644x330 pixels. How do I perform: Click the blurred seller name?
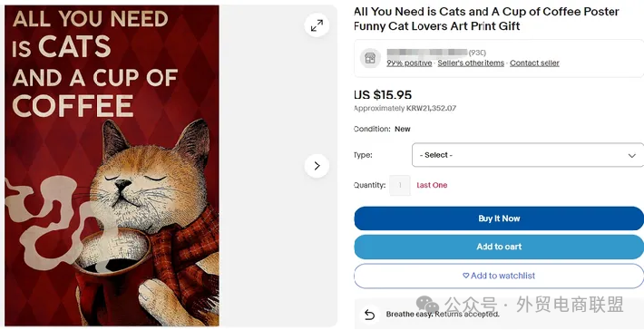(x=427, y=53)
